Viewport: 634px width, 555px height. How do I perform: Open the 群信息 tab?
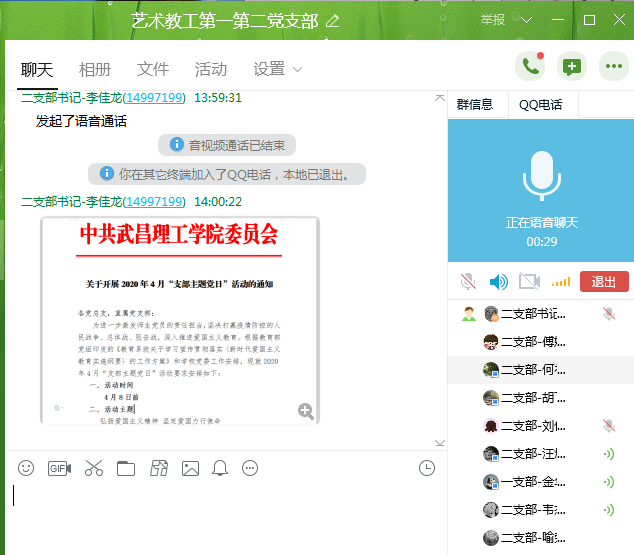[x=475, y=105]
